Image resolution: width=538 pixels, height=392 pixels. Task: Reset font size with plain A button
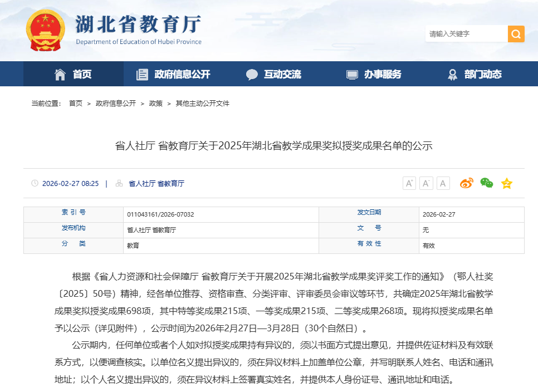(443, 183)
